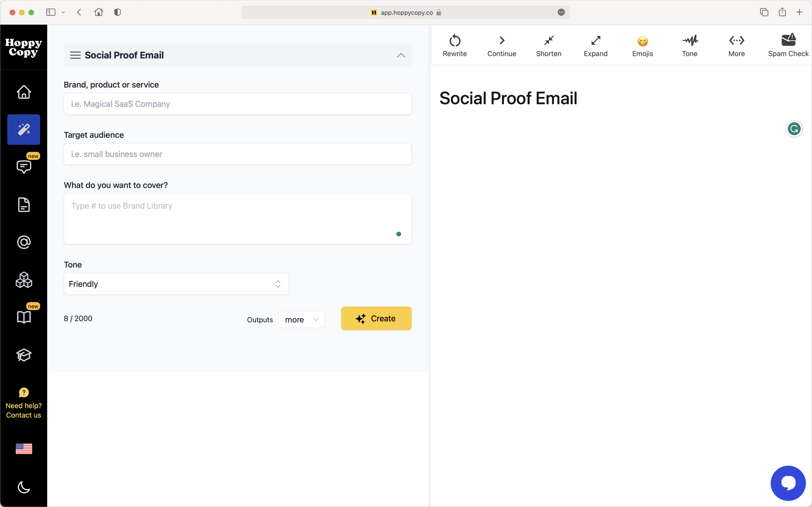
Task: Click the Create button
Action: [376, 318]
